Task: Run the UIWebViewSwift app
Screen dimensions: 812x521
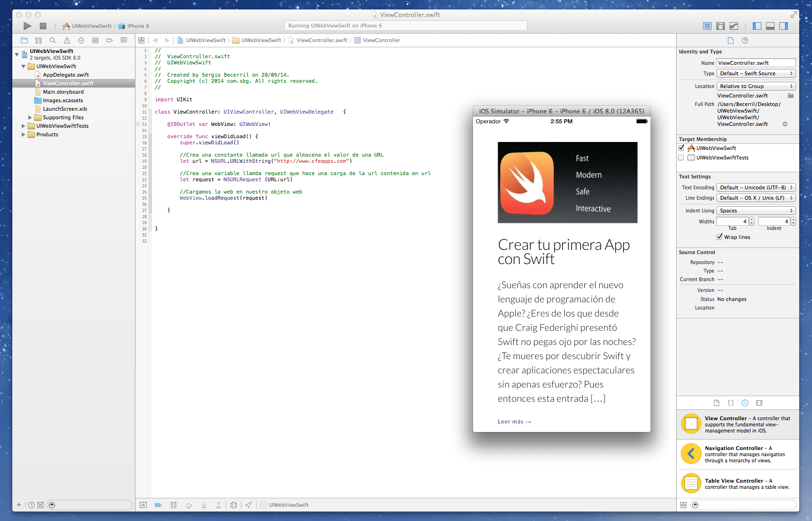Action: point(27,26)
